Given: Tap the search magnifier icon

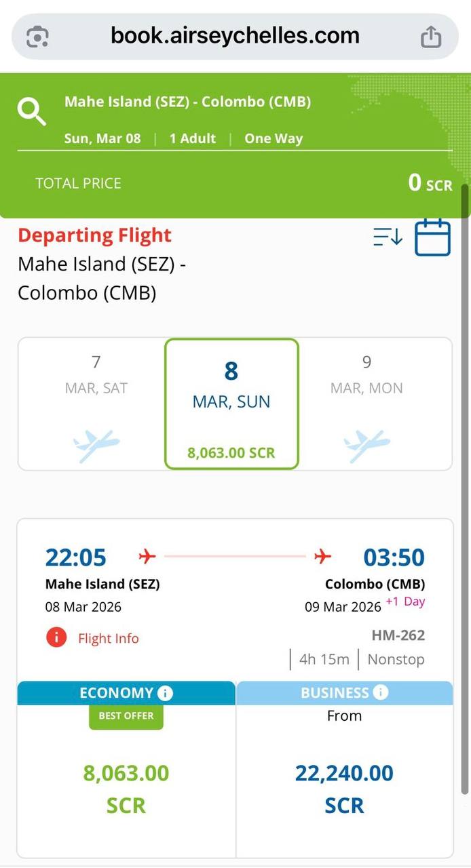Looking at the screenshot, I should (x=32, y=112).
